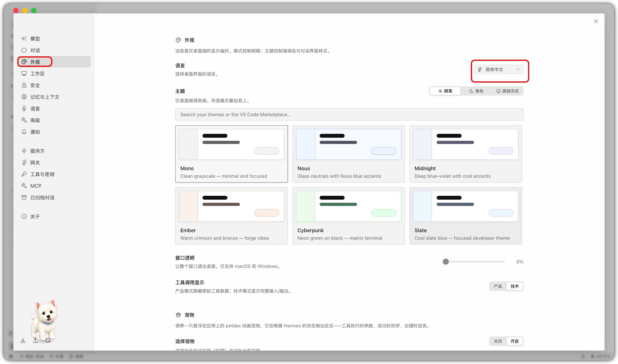Viewport: 618px width, 364px height.
Task: Click the download icon at sidebar bottom
Action: coord(23,340)
